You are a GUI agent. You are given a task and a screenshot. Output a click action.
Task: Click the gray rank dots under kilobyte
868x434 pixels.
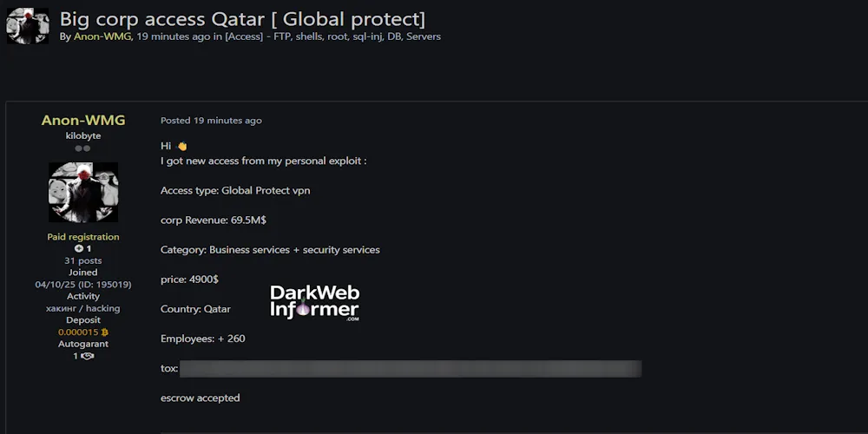[x=82, y=148]
